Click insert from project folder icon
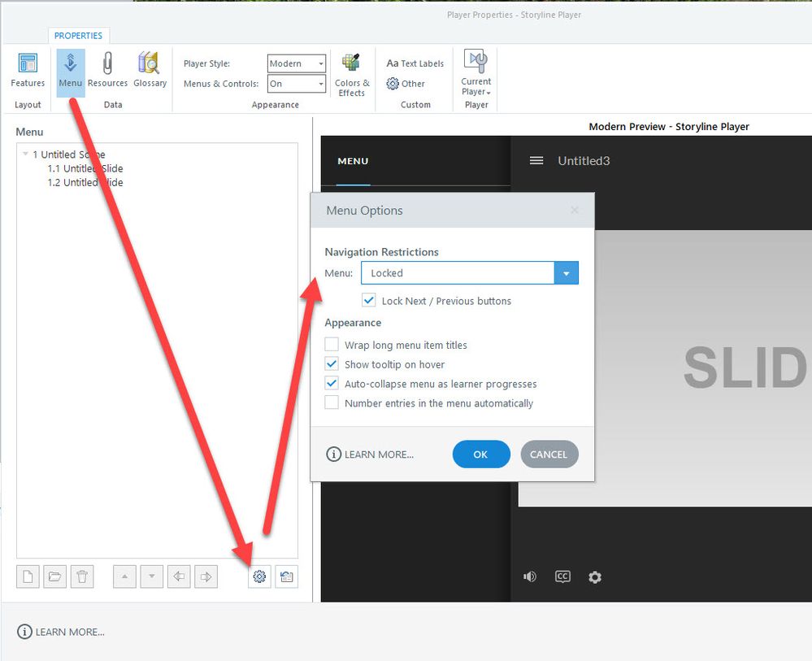 point(55,576)
